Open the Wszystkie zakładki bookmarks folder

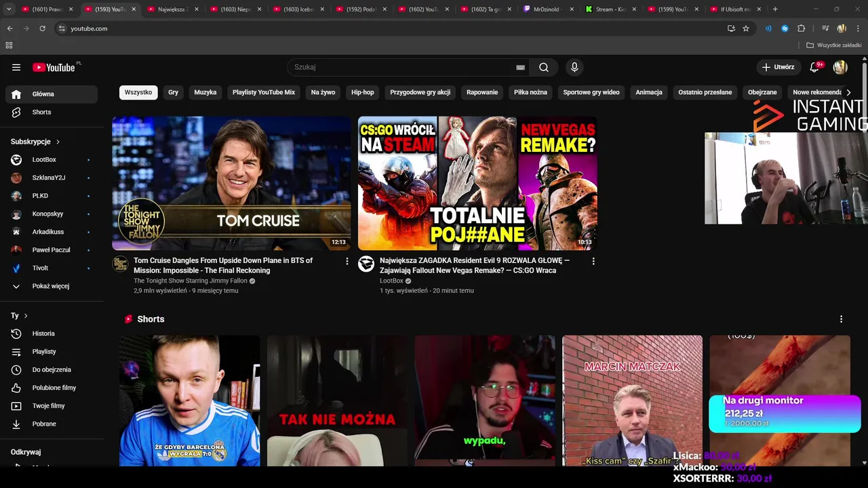coord(834,45)
